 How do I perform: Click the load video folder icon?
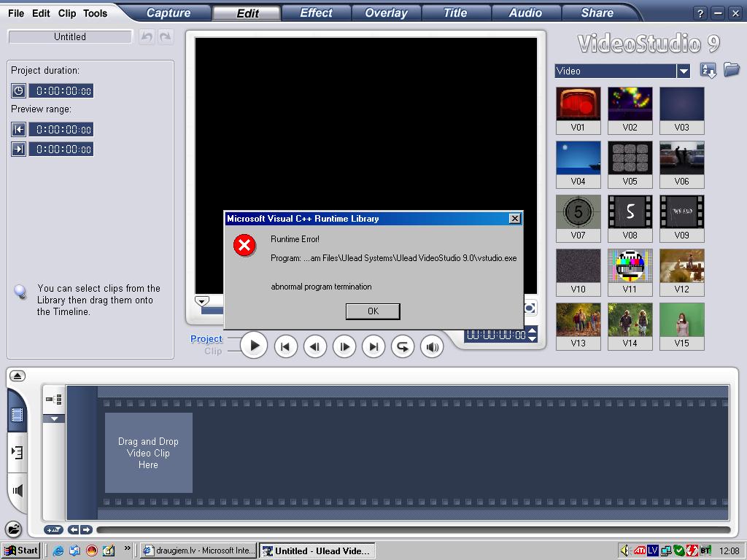[731, 69]
